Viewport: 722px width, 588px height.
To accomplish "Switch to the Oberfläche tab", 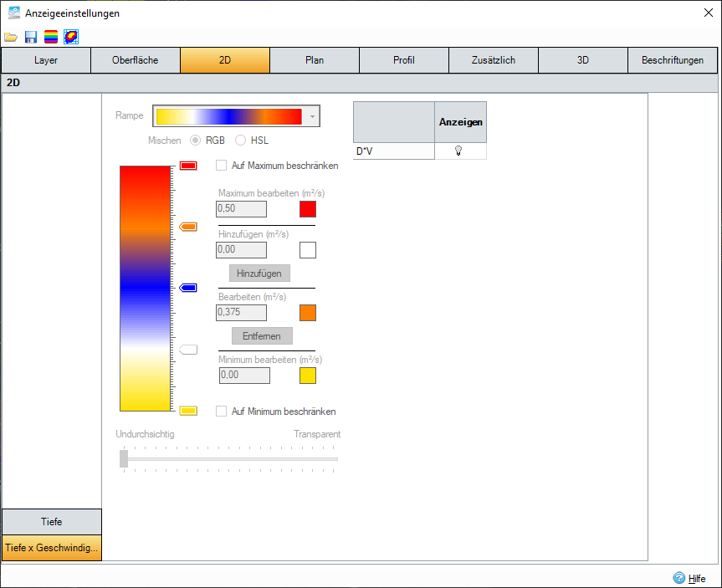I will coord(136,60).
